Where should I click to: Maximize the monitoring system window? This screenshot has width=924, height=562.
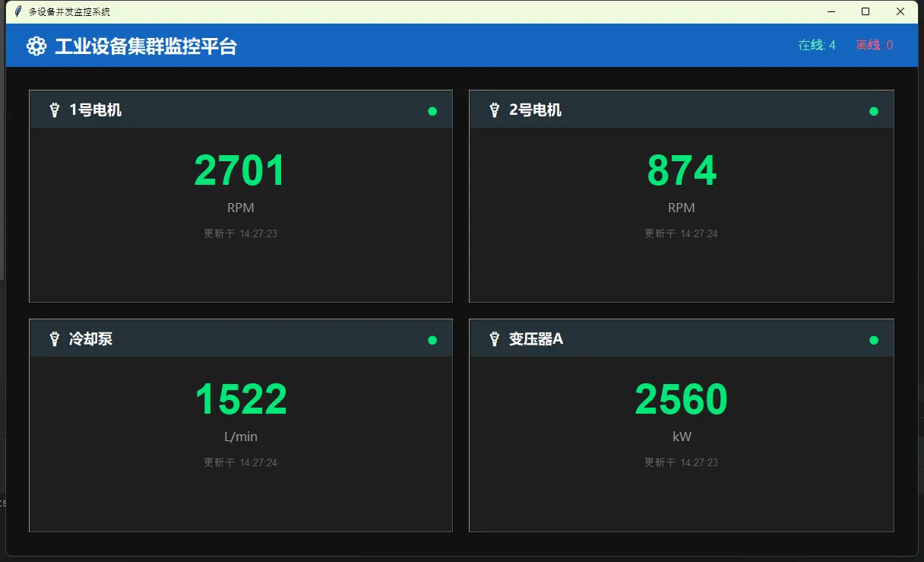[x=865, y=11]
